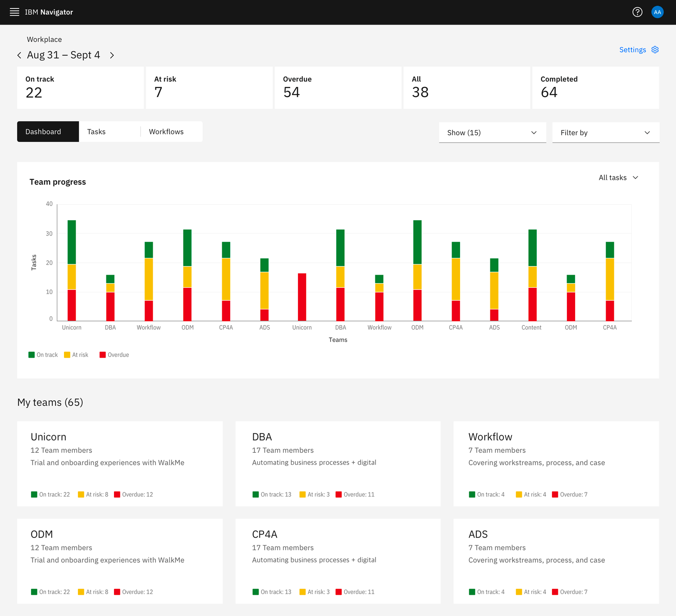The height and width of the screenshot is (616, 676).
Task: Click the Content team bar in chart
Action: pyautogui.click(x=533, y=275)
